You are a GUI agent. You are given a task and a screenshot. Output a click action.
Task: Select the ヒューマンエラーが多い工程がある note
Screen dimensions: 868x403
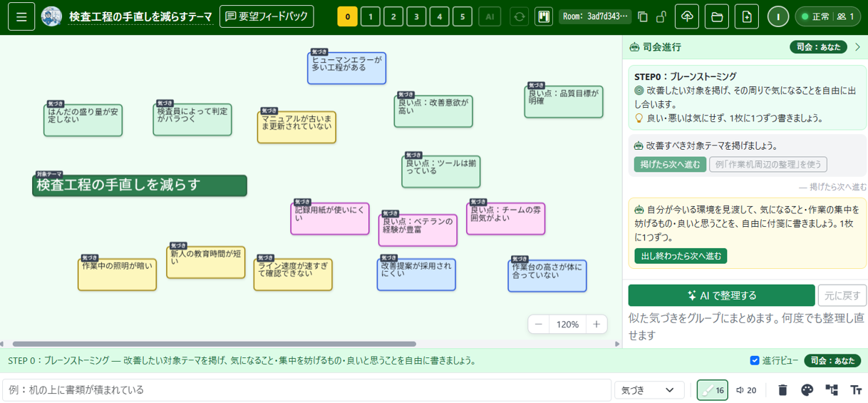pos(346,68)
